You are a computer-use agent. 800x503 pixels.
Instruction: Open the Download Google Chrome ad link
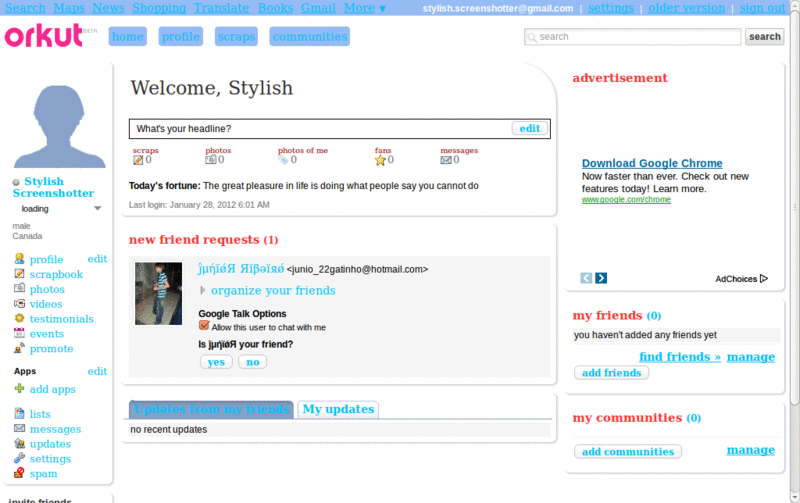(652, 163)
